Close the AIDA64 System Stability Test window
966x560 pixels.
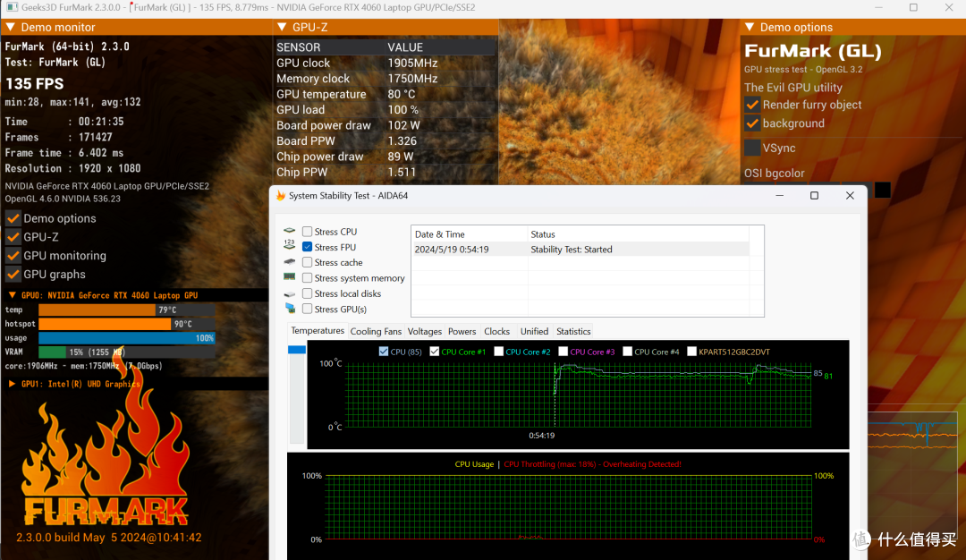850,195
